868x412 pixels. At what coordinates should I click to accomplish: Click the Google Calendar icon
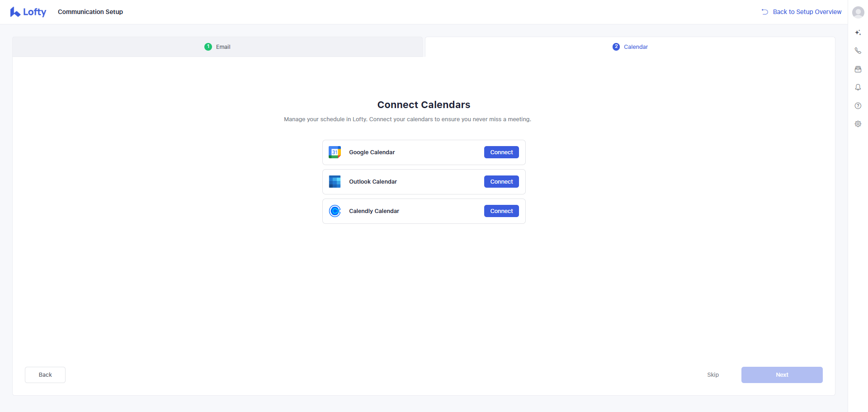pyautogui.click(x=335, y=152)
